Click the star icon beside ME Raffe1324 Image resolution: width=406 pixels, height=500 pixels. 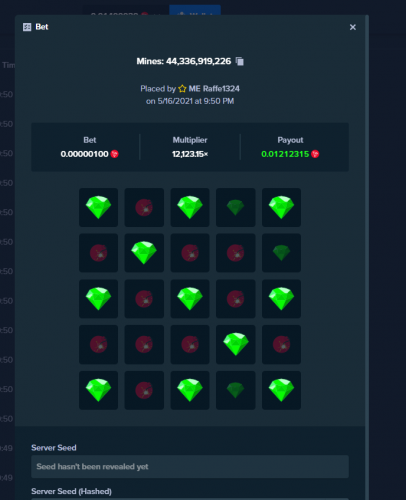(182, 89)
